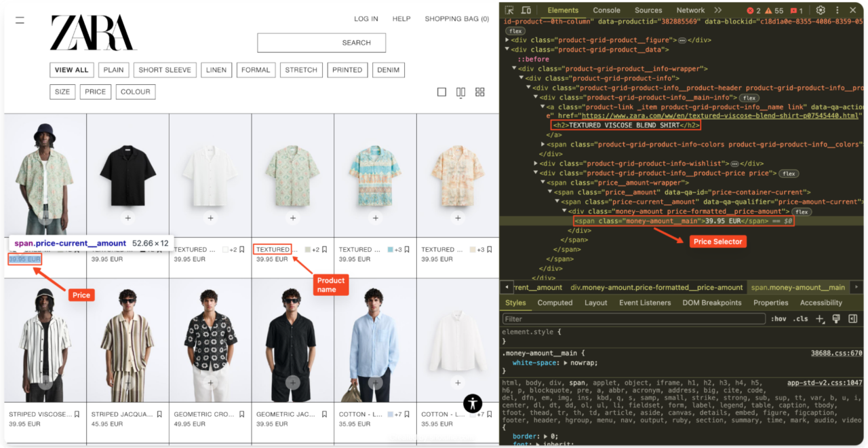This screenshot has height=448, width=868.
Task: Click plus on the light blue shirt model
Action: pyautogui.click(x=376, y=383)
